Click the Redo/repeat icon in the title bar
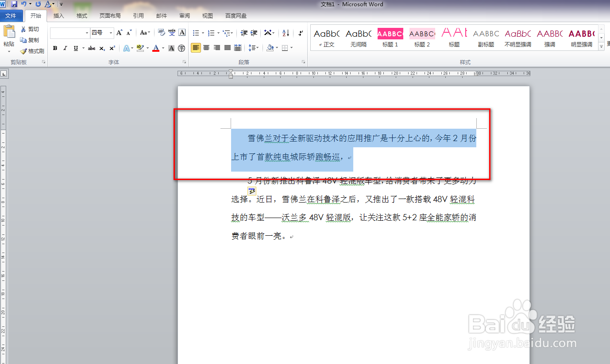Viewport: 610px width, 364px height. coord(38,4)
